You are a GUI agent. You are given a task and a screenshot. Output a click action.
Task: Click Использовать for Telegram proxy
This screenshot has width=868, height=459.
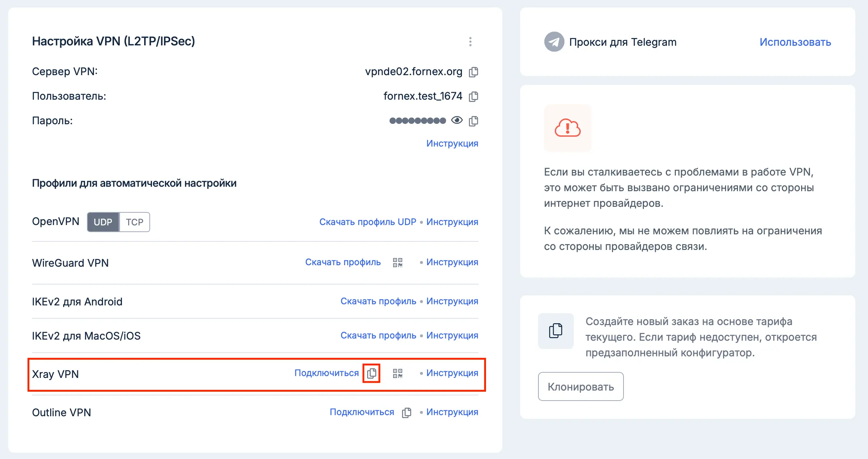tap(795, 42)
